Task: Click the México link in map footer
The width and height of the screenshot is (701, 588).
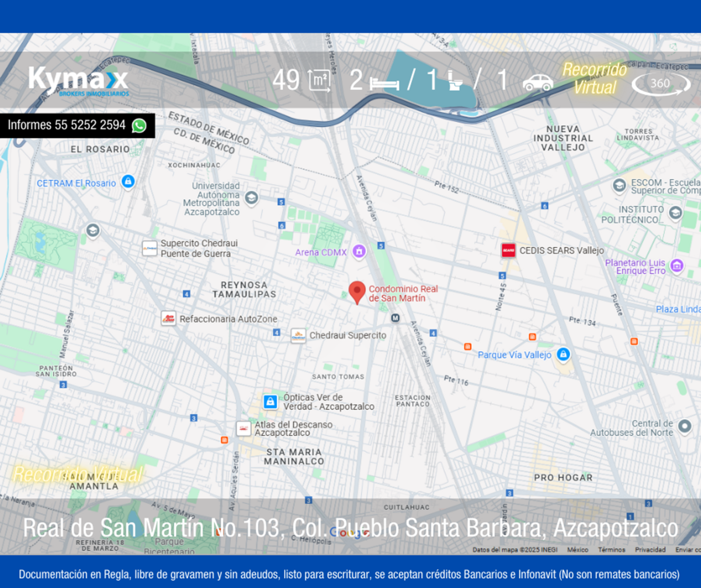Action: click(x=578, y=550)
